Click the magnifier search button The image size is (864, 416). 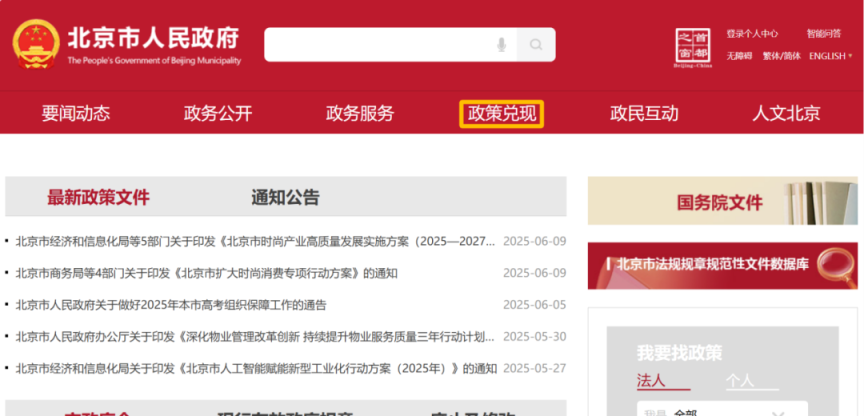(536, 45)
